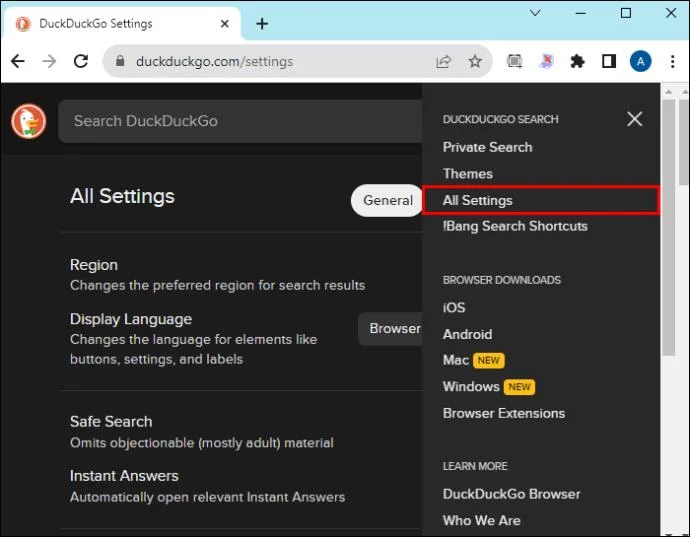Open the Android browser download link
690x537 pixels.
pos(467,334)
